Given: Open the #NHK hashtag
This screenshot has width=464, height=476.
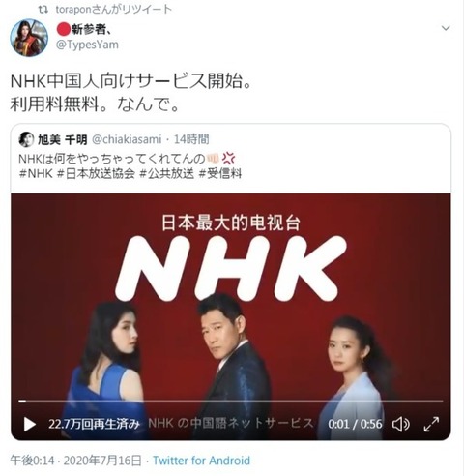Looking at the screenshot, I should [36, 174].
